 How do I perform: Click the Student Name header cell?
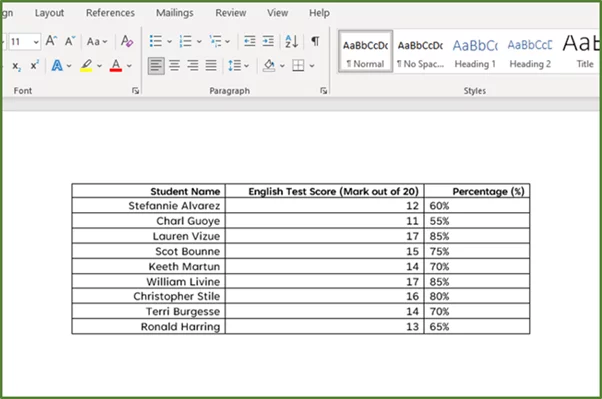coord(149,191)
